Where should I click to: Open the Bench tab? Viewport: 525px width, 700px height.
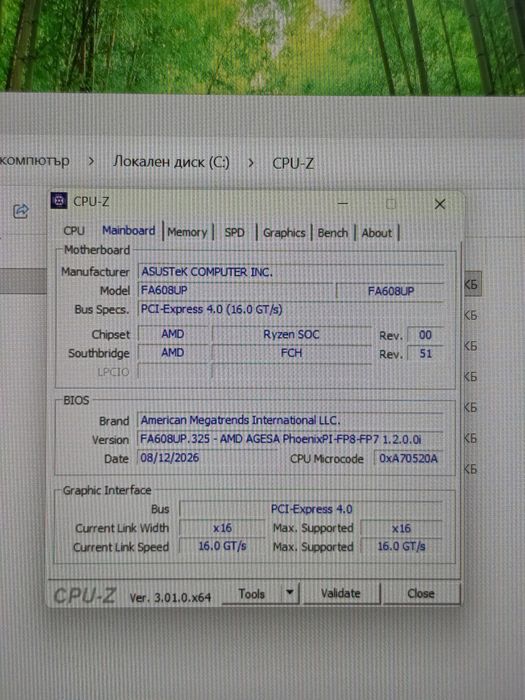(333, 233)
